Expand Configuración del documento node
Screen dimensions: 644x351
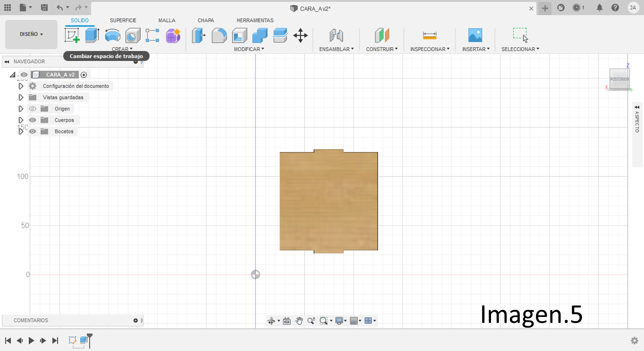pos(21,86)
